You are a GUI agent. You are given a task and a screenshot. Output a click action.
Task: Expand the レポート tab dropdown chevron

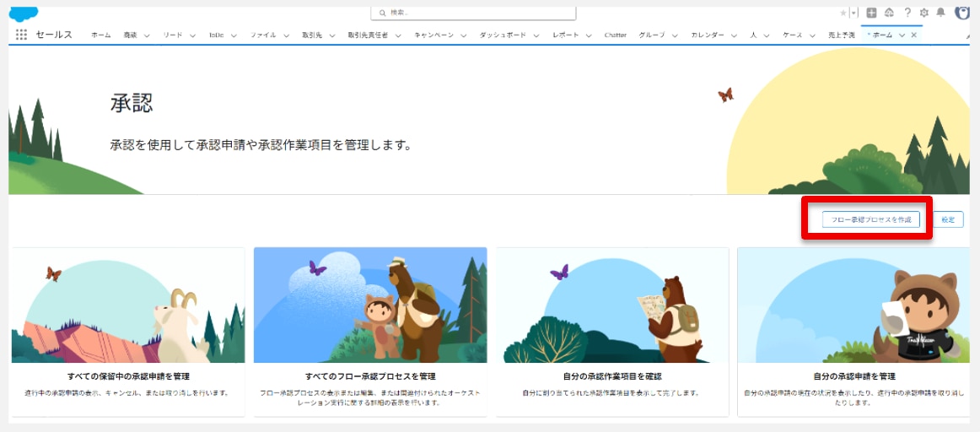[590, 35]
